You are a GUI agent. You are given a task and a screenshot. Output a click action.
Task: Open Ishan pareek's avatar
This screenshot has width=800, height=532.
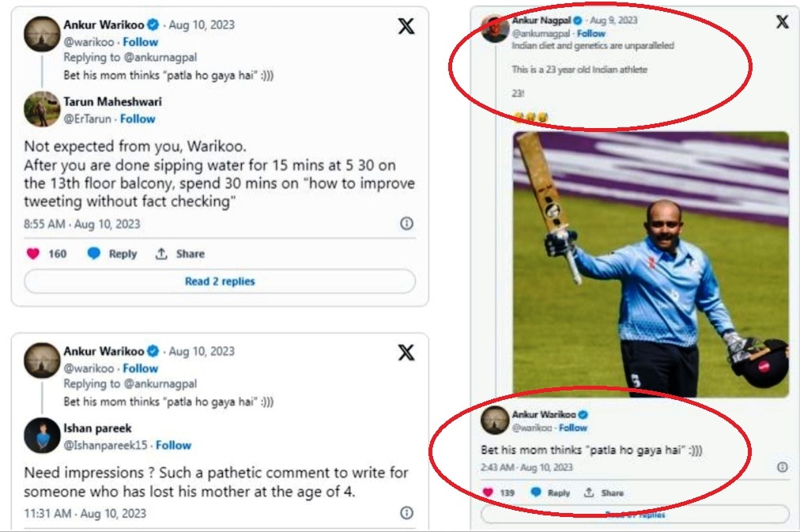coord(42,436)
